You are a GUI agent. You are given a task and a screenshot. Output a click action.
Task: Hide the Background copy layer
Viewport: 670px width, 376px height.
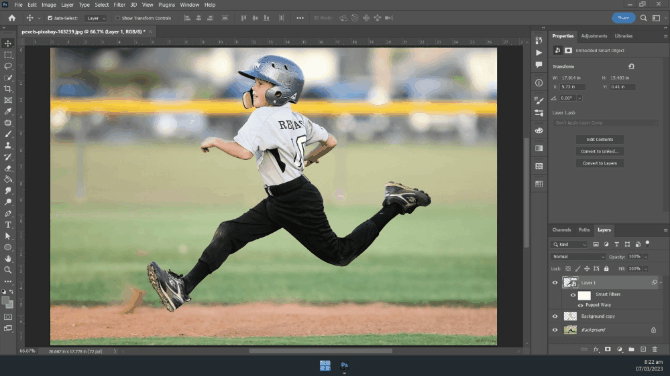point(555,316)
